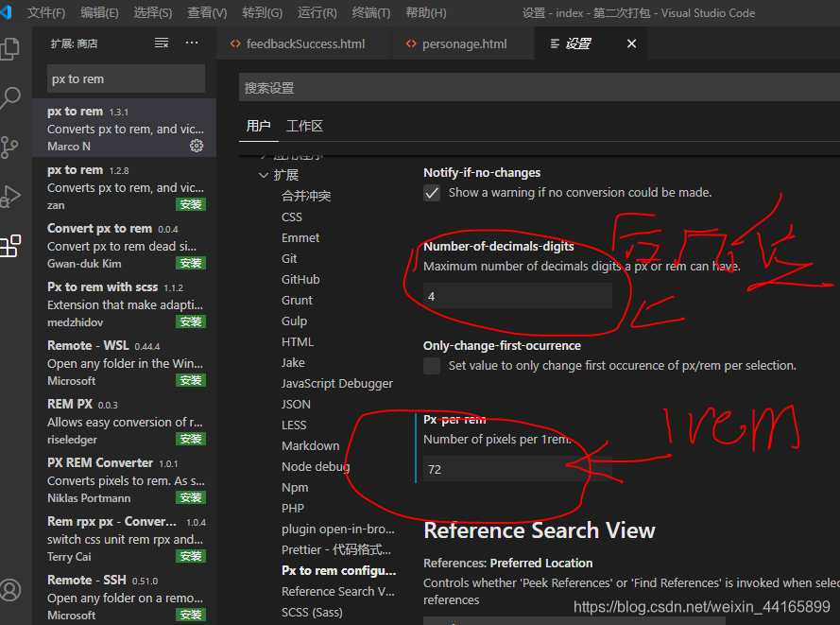840x625 pixels.
Task: Select Reference Search View tree item
Action: point(338,592)
